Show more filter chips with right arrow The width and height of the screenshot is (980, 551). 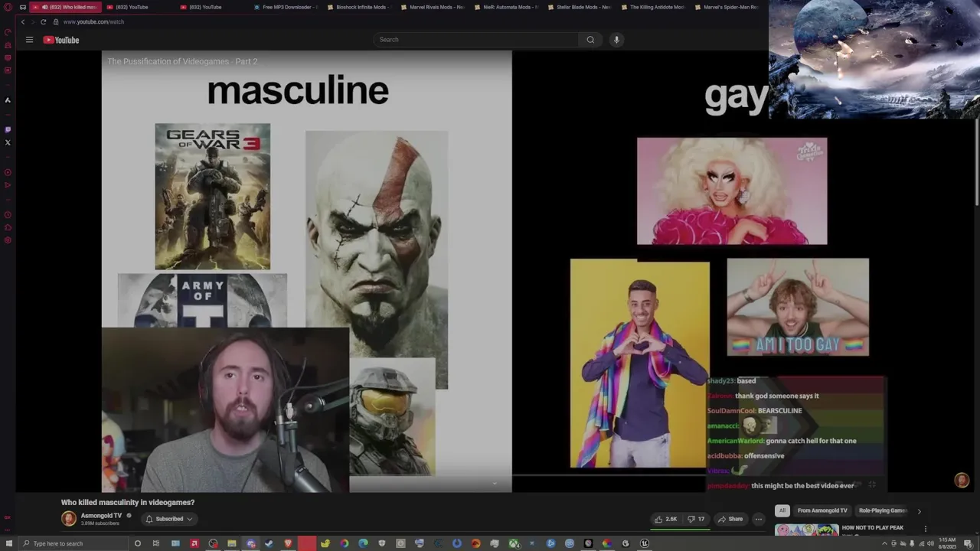coord(919,511)
